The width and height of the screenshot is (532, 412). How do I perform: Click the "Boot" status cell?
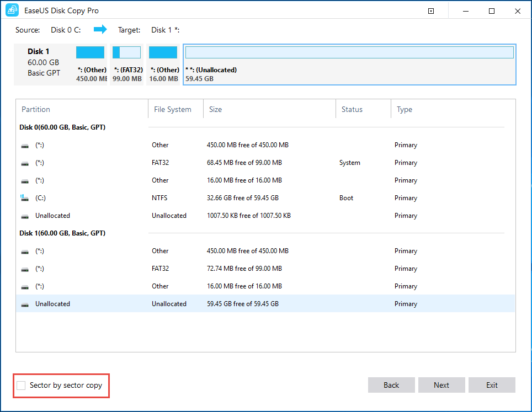(x=346, y=197)
